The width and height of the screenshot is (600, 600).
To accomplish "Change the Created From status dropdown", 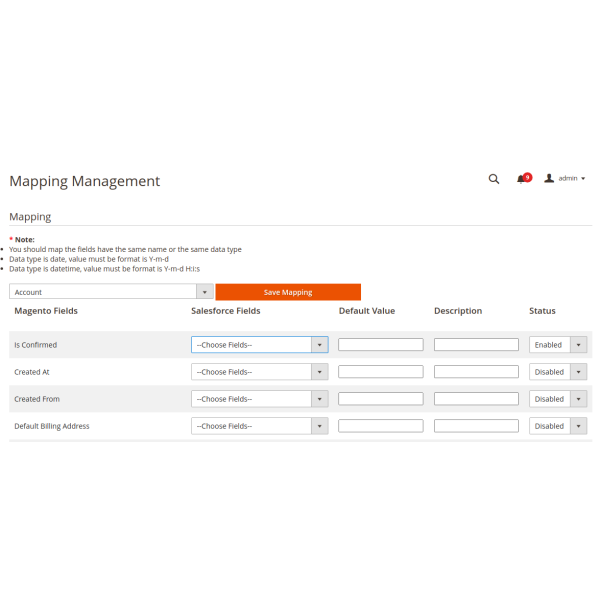I will (557, 399).
